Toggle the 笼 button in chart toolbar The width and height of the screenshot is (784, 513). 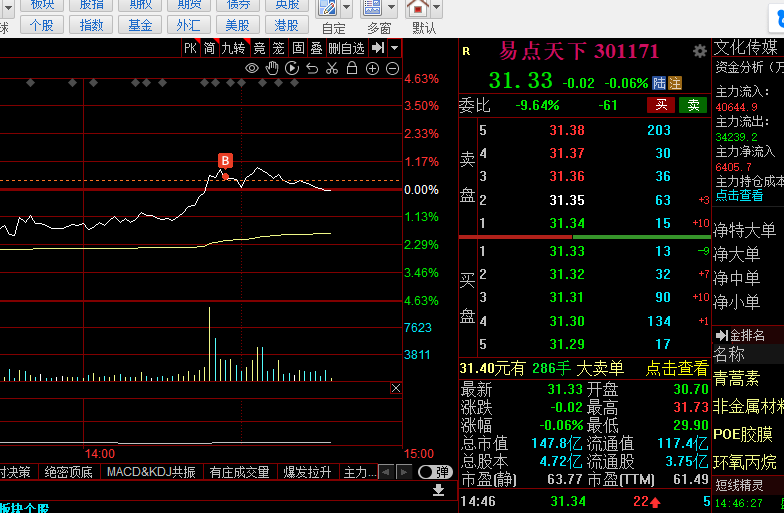(278, 48)
